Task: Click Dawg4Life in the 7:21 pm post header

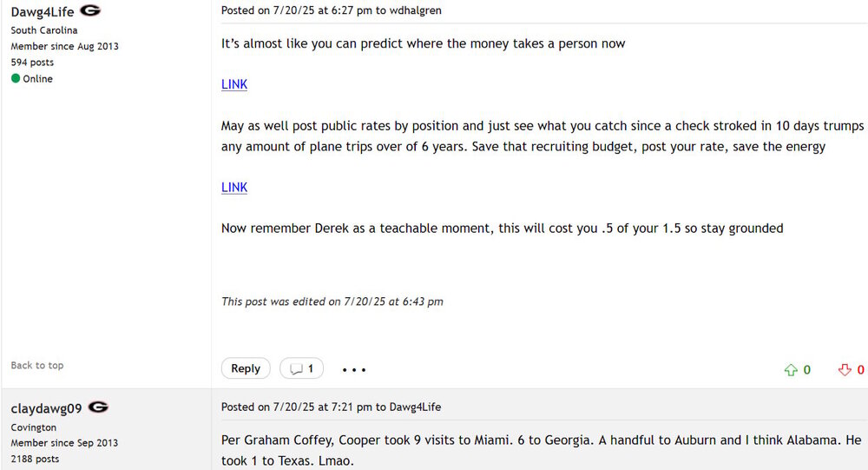Action: click(415, 407)
